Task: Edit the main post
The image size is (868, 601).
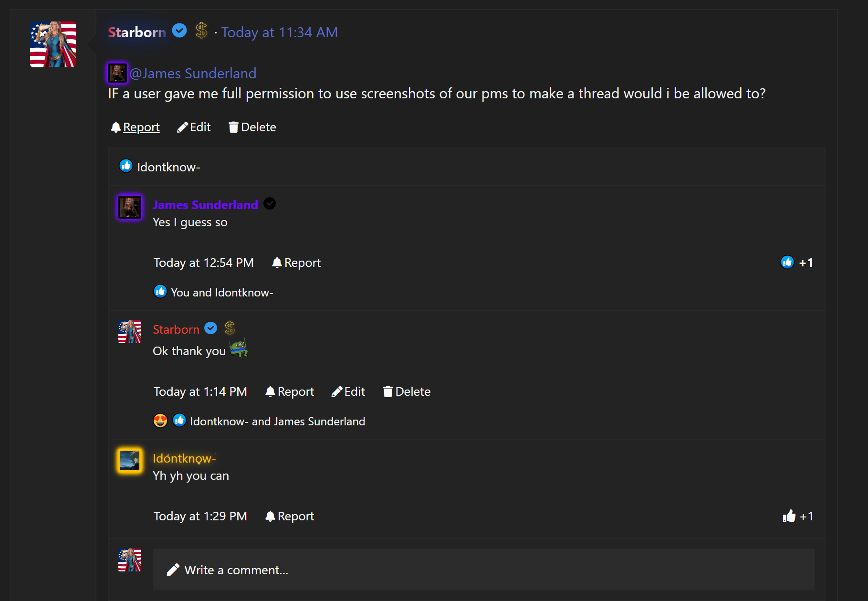Action: coord(194,127)
